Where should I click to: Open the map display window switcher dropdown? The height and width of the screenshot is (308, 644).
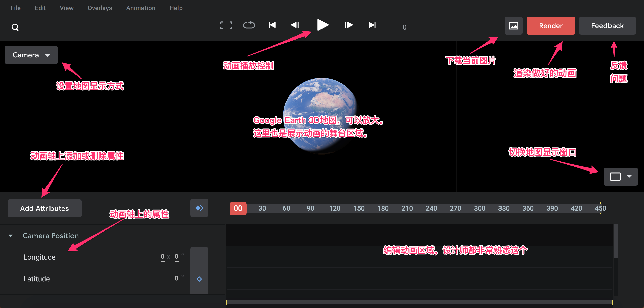(x=621, y=176)
